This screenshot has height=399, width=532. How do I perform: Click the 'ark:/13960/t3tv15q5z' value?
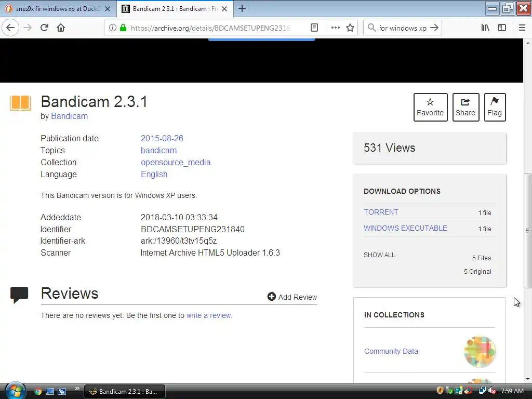[x=179, y=241]
